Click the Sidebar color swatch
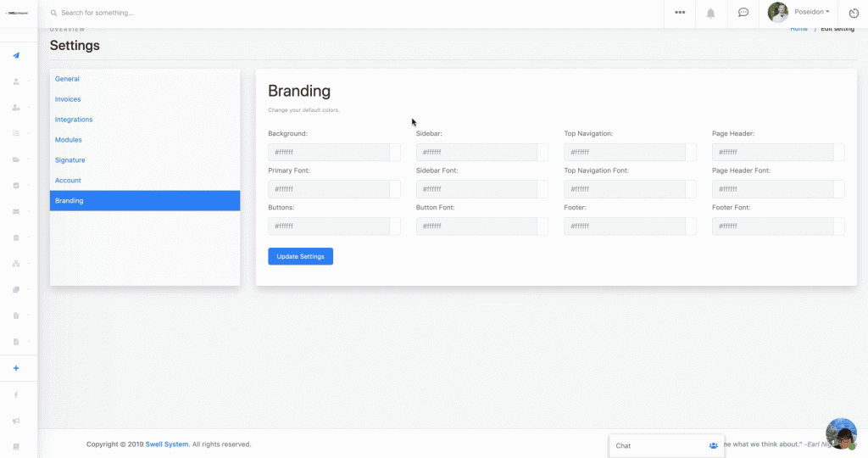868x458 pixels. point(542,153)
